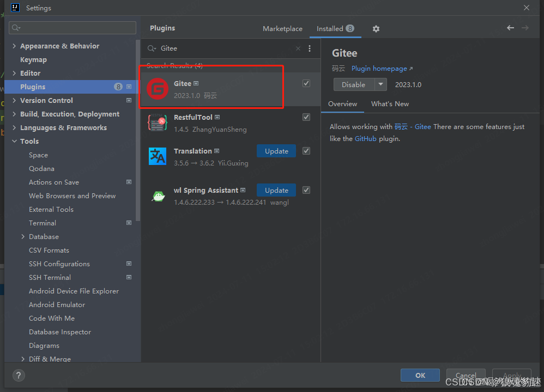Click the project-level marker beside Plugins
The width and height of the screenshot is (544, 392).
[129, 87]
